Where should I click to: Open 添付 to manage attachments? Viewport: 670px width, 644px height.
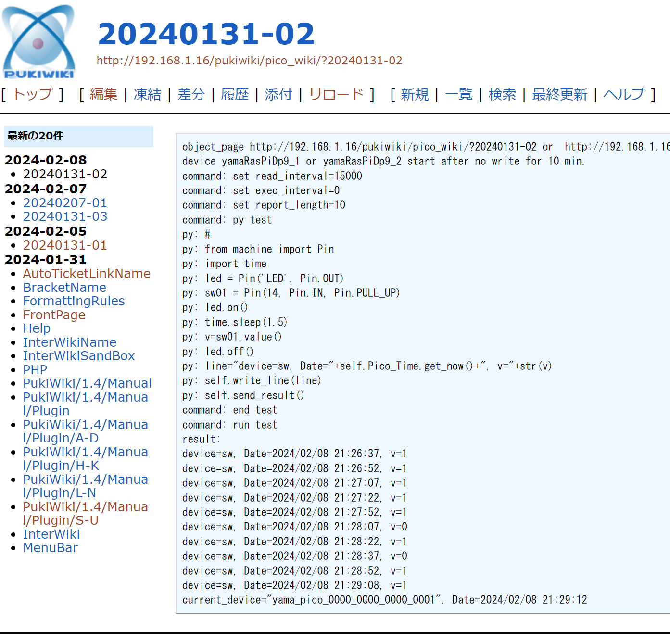pyautogui.click(x=278, y=95)
